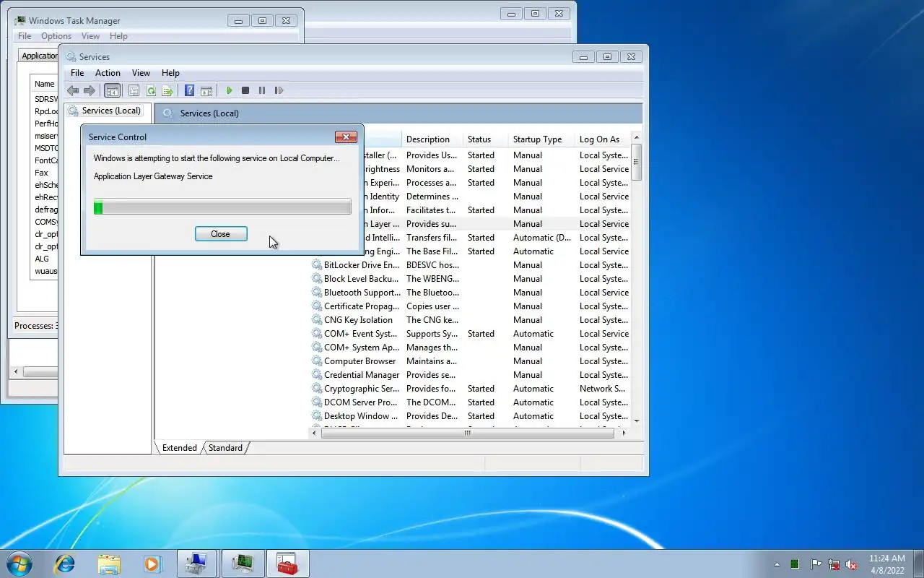Stop the service using the square stop icon
This screenshot has height=578, width=924.
coord(245,90)
